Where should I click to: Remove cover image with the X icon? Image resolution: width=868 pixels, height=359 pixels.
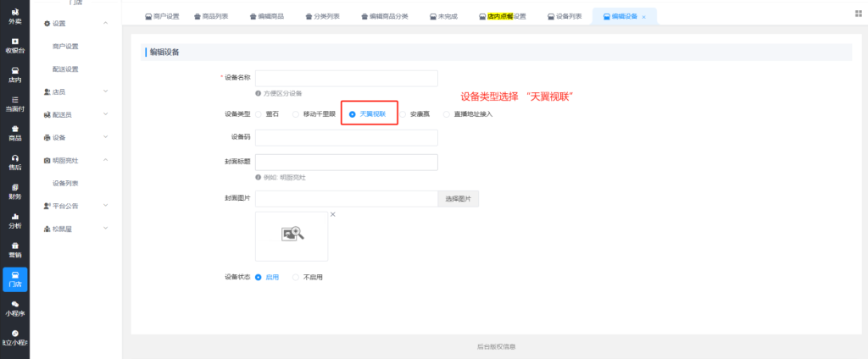[x=332, y=214]
